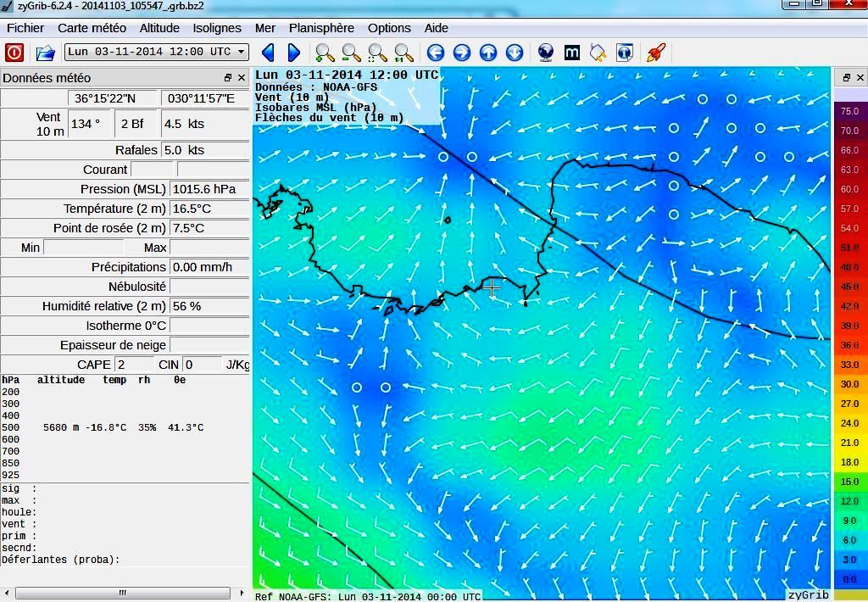
Task: Open the Fichier menu
Action: coord(25,28)
